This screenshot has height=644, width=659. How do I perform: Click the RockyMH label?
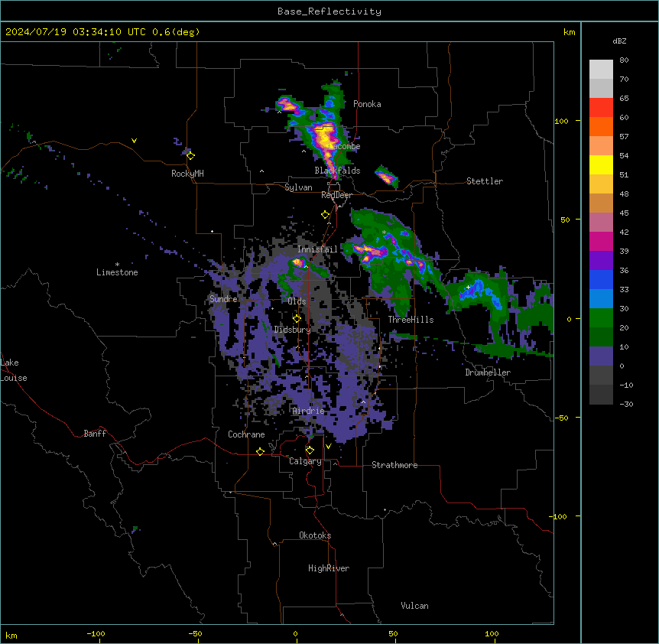187,174
